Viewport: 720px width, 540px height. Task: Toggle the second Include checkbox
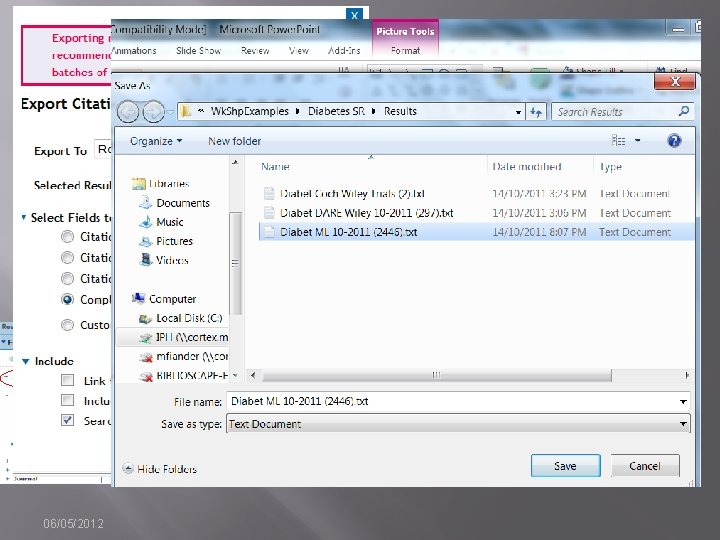click(x=68, y=400)
